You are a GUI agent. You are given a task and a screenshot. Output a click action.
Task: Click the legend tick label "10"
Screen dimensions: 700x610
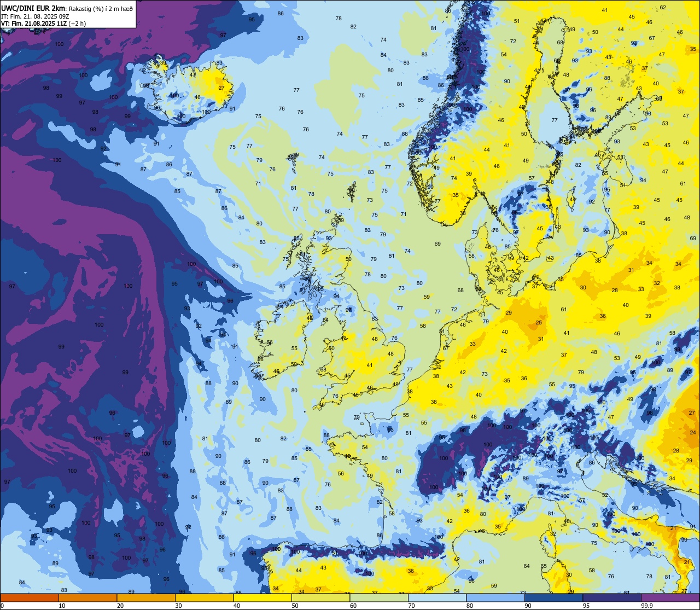[62, 606]
